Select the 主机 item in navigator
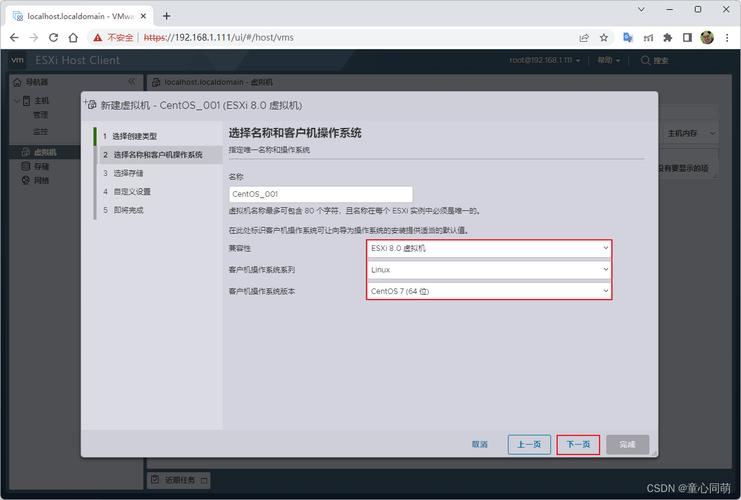The height and width of the screenshot is (500, 741). point(41,101)
